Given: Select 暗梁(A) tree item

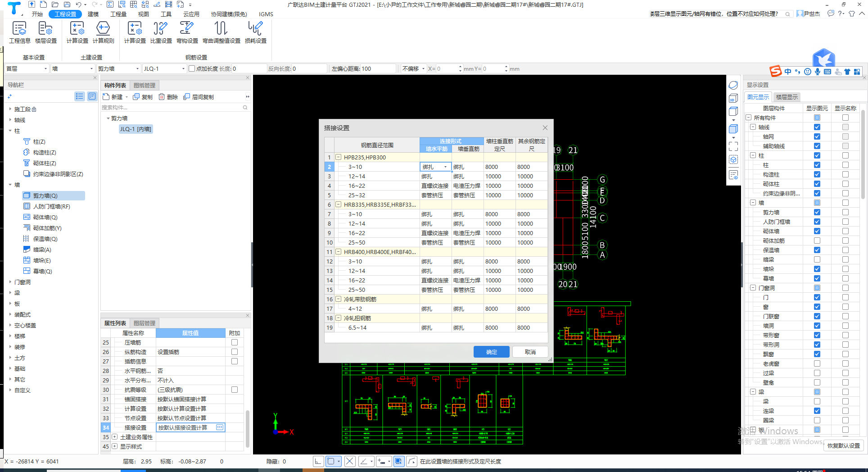Looking at the screenshot, I should (37, 250).
